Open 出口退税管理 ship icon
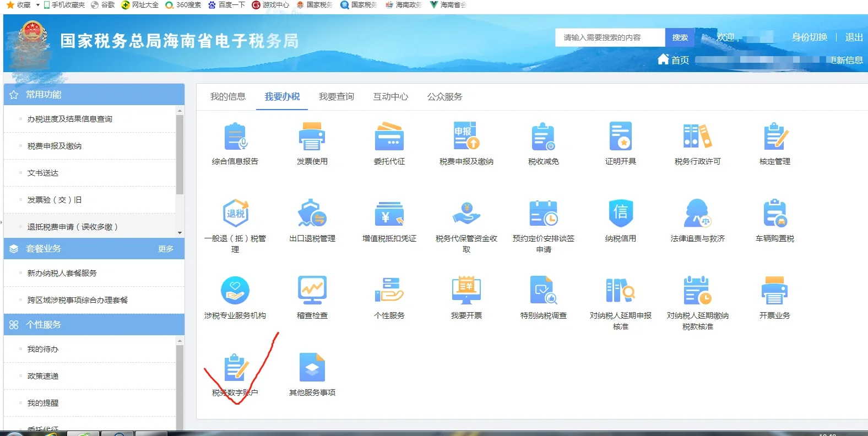 (x=312, y=213)
